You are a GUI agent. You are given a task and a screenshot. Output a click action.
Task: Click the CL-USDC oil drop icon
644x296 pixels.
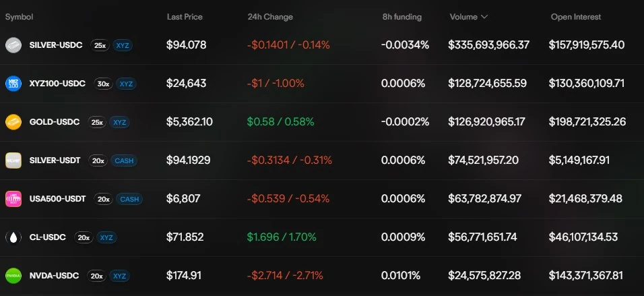13,237
